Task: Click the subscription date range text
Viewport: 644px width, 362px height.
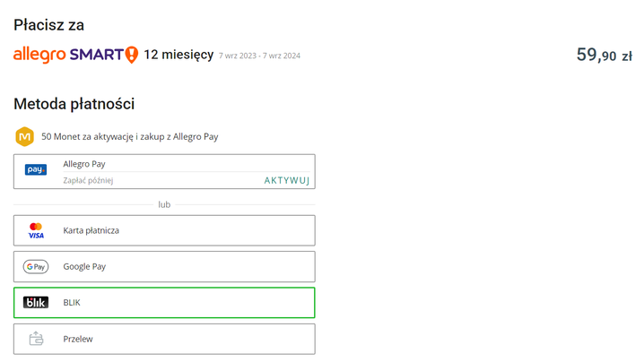Action: [x=259, y=56]
